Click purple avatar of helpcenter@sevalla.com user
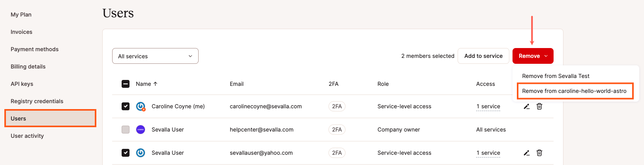Image resolution: width=644 pixels, height=165 pixels. pyautogui.click(x=141, y=130)
